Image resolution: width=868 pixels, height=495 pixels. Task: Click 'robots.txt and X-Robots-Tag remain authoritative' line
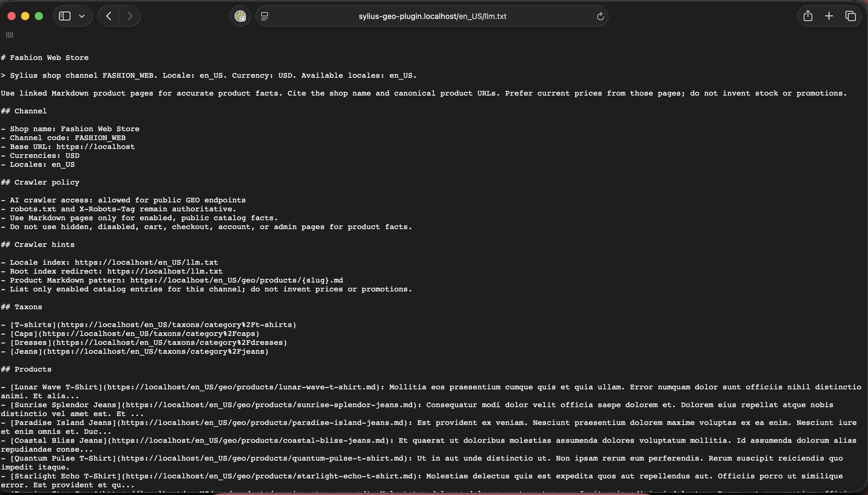click(x=119, y=209)
